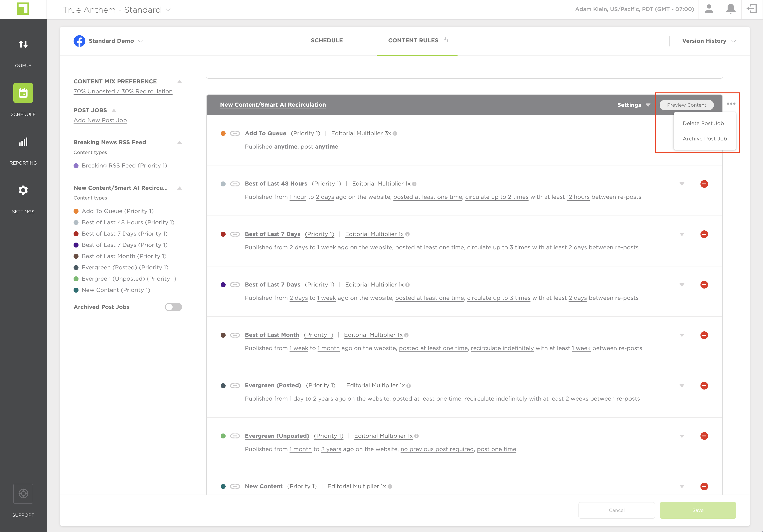This screenshot has width=763, height=532.
Task: Click 'post one time' in Evergreen (Unposted) rule
Action: click(497, 449)
